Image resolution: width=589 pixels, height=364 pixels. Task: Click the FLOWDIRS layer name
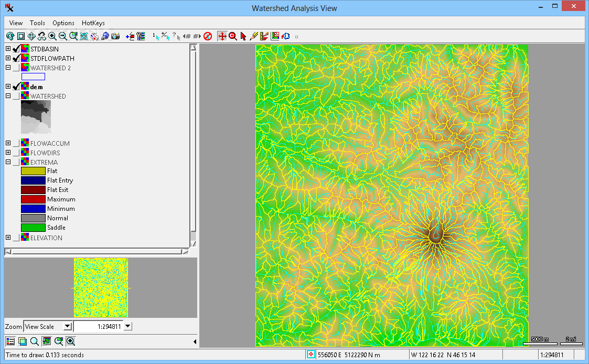pyautogui.click(x=45, y=153)
